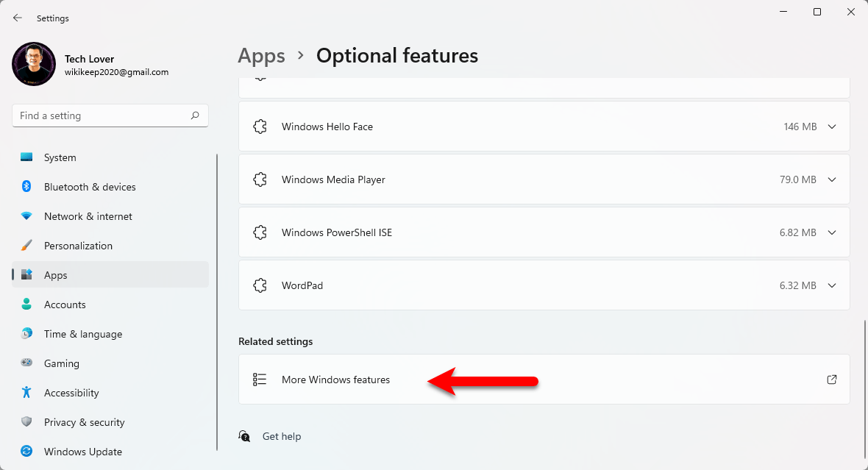Open the Tech Lover profile picture
This screenshot has width=868, height=470.
point(34,64)
